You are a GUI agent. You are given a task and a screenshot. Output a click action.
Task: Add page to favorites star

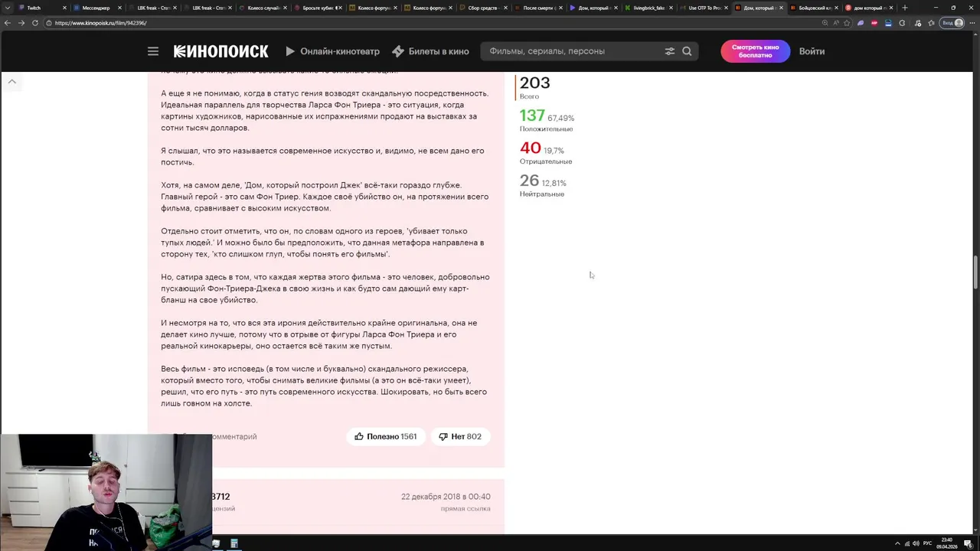pos(847,23)
